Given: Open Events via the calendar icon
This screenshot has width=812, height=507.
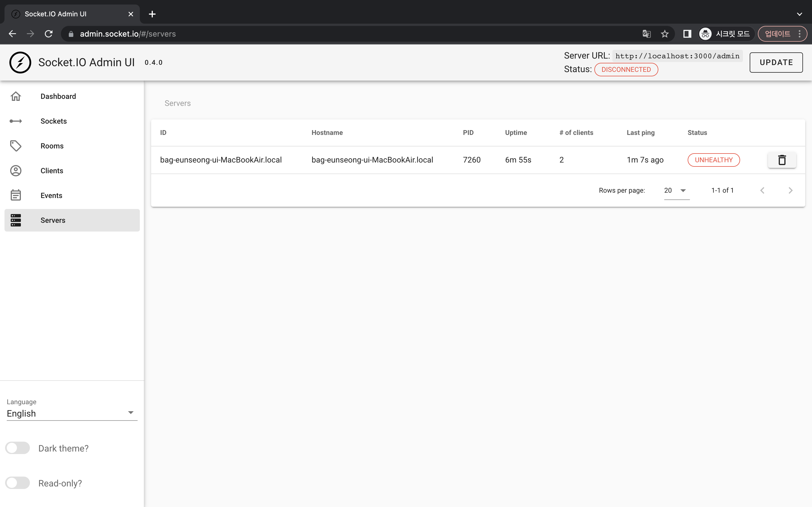Looking at the screenshot, I should [x=16, y=195].
